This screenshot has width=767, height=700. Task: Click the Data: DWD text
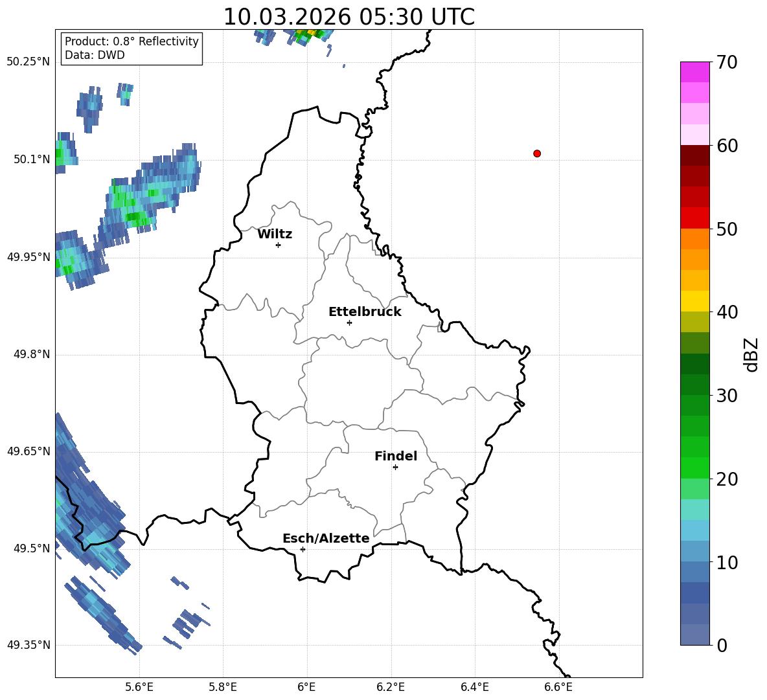pos(95,55)
